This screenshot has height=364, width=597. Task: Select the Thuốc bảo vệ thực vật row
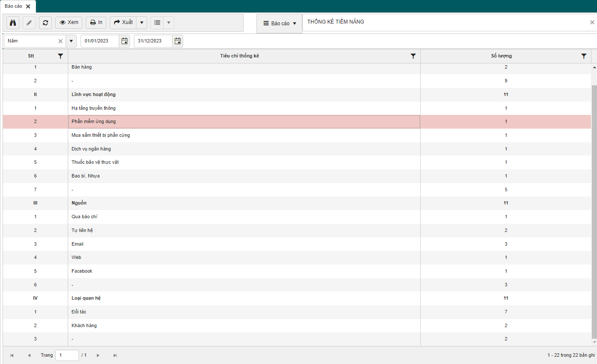click(297, 162)
